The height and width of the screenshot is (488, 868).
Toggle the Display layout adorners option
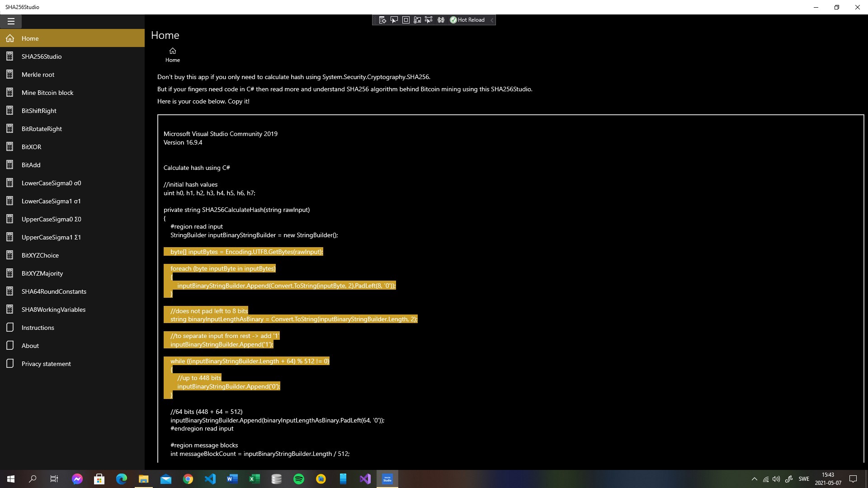pos(406,19)
